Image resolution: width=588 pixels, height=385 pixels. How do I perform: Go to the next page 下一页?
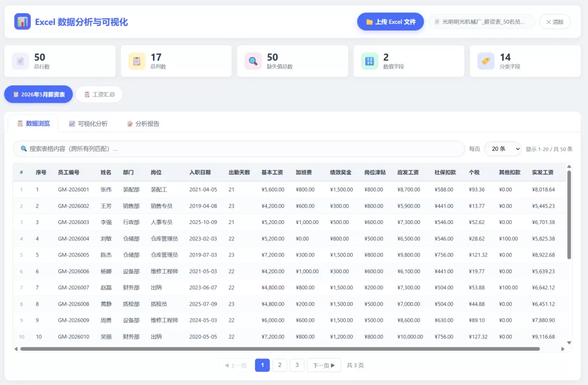(x=324, y=365)
